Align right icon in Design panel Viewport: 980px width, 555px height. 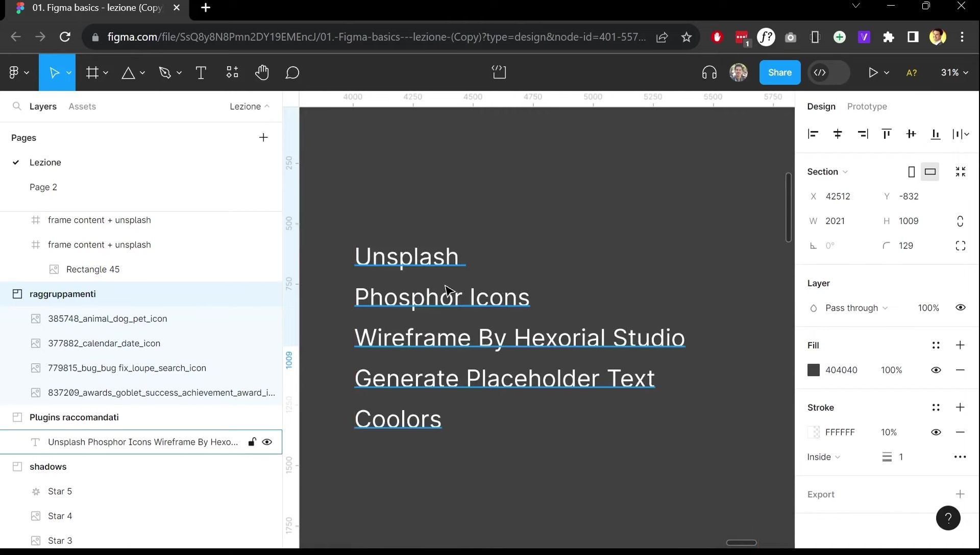coord(863,134)
